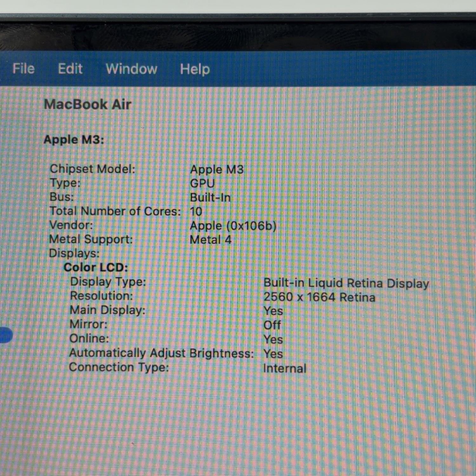Click the "Connection Type:" label
476x476 pixels.
tap(119, 367)
